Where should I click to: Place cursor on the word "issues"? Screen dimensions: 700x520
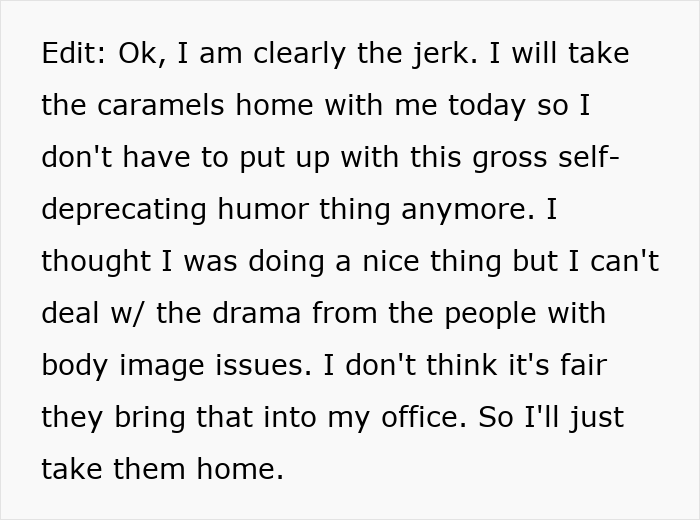click(x=257, y=366)
